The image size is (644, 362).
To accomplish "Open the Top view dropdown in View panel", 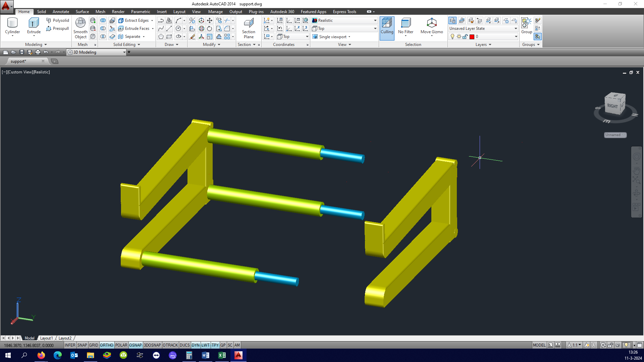I will [344, 28].
